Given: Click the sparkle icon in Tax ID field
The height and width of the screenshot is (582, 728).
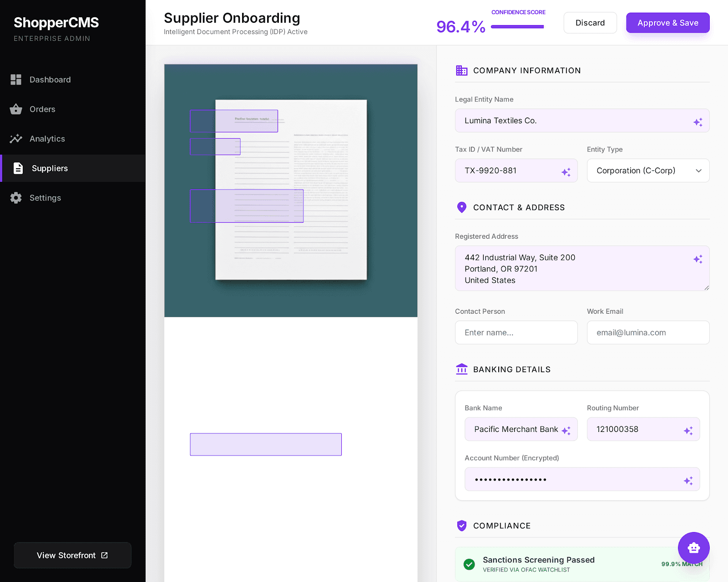Looking at the screenshot, I should 566,172.
